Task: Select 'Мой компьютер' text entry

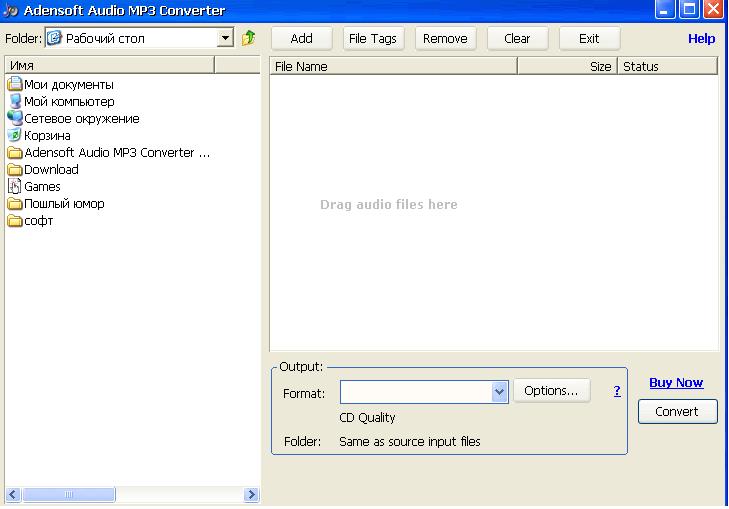Action: (x=69, y=101)
